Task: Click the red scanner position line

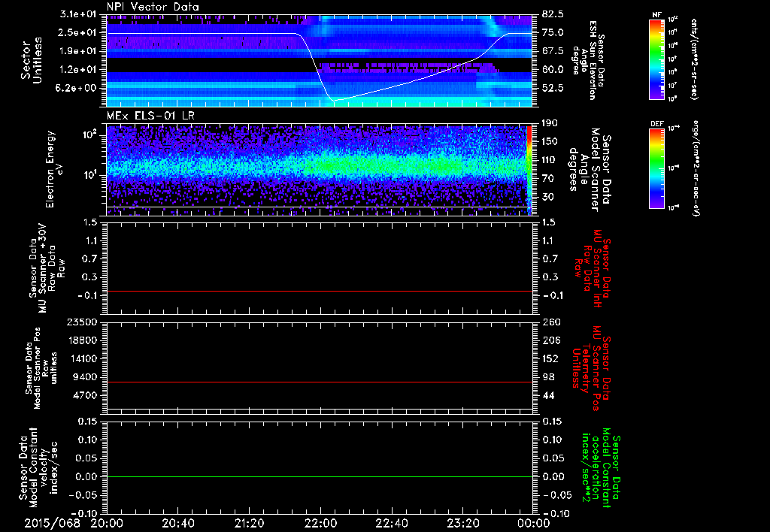Action: 320,382
